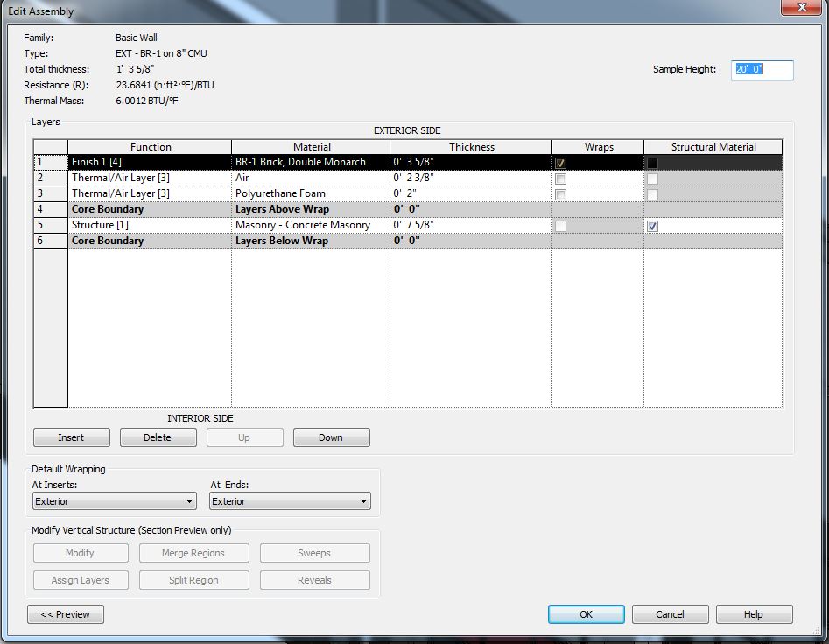Click the type name EXT - BR-1 on 8" CMU
829x644 pixels.
pyautogui.click(x=161, y=53)
